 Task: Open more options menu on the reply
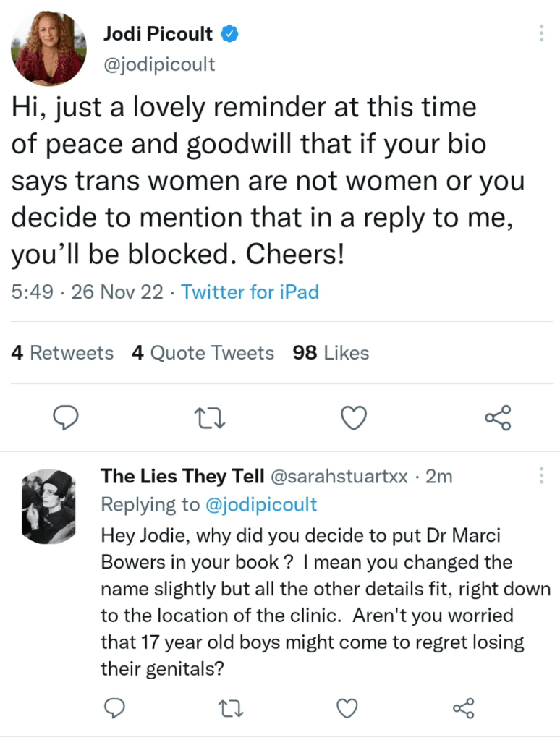coord(541,475)
